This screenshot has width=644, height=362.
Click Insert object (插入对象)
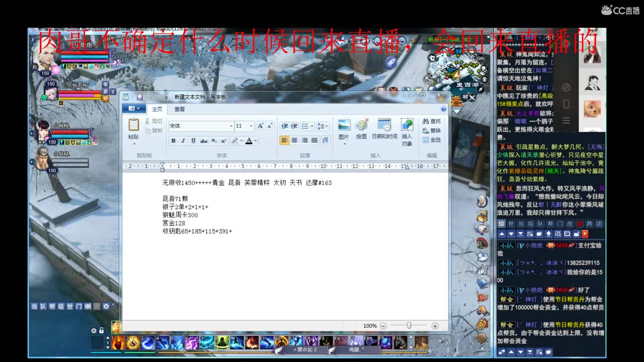(x=407, y=132)
